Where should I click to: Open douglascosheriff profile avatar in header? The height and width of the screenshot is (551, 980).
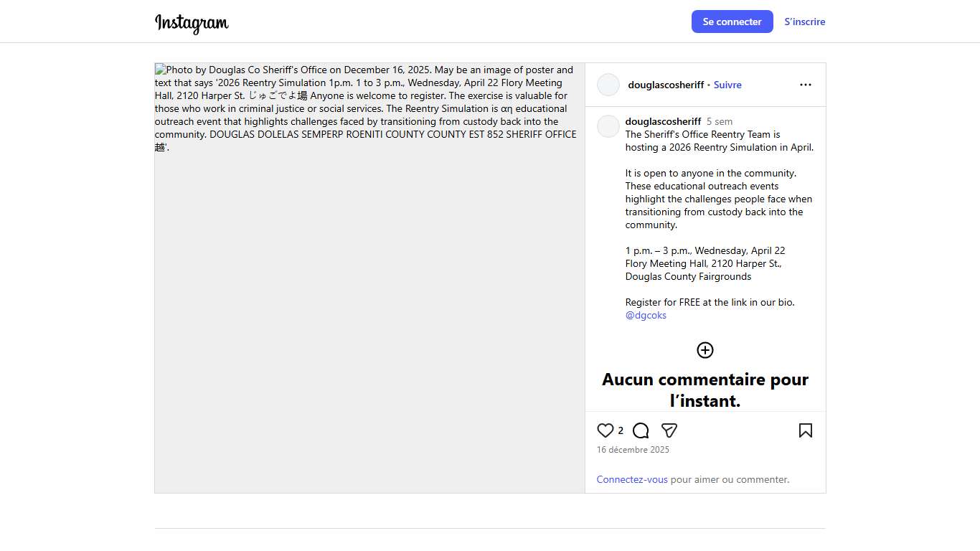click(608, 85)
